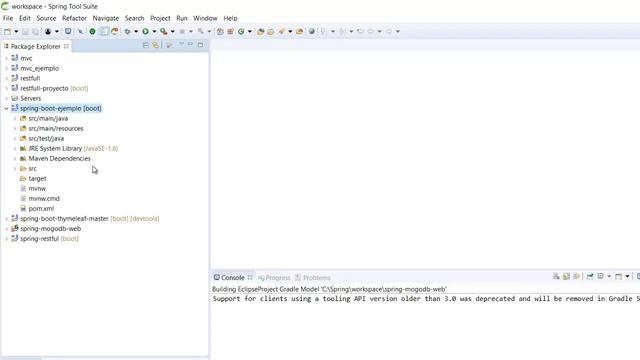Click the Open Console icon
The image size is (640, 360).
pyautogui.click(x=618, y=276)
